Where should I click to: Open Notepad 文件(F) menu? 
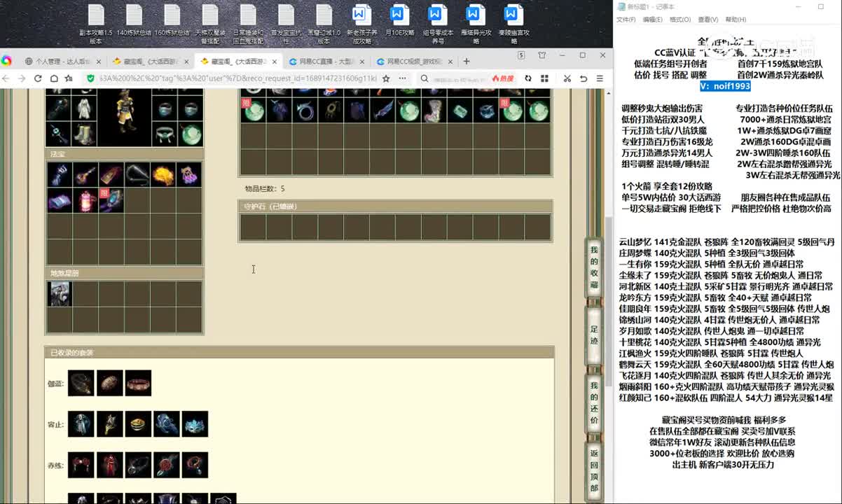tap(626, 20)
